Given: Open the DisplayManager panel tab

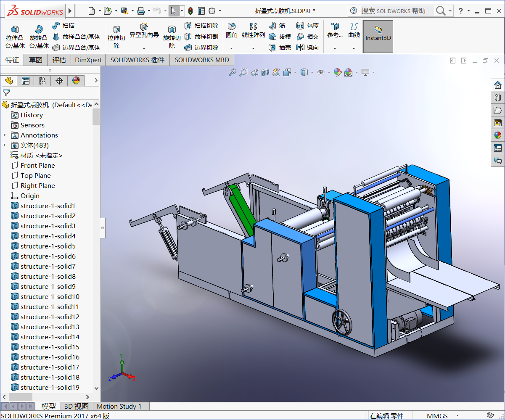Looking at the screenshot, I should click(76, 81).
